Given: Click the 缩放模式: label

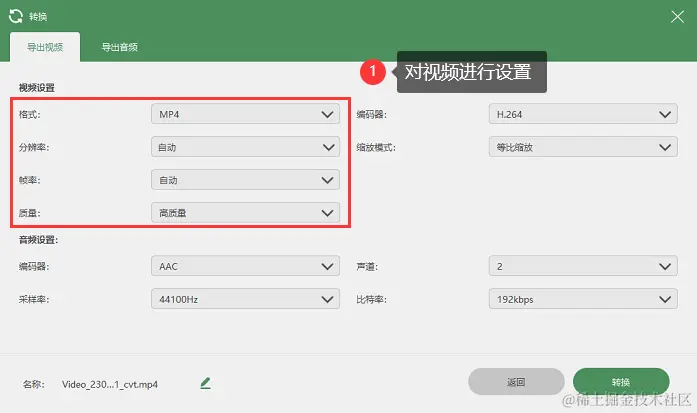Looking at the screenshot, I should click(376, 147).
